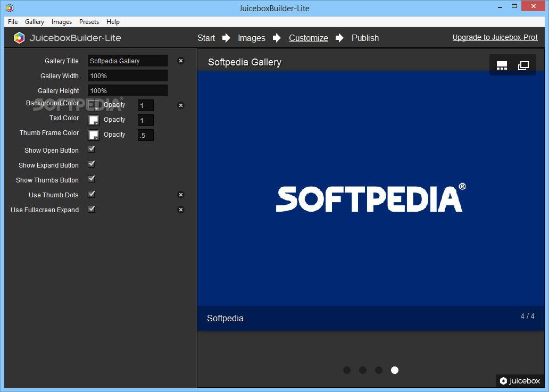Viewport: 549px width, 392px height.
Task: Uncheck Show Open Button checkbox
Action: pyautogui.click(x=91, y=149)
